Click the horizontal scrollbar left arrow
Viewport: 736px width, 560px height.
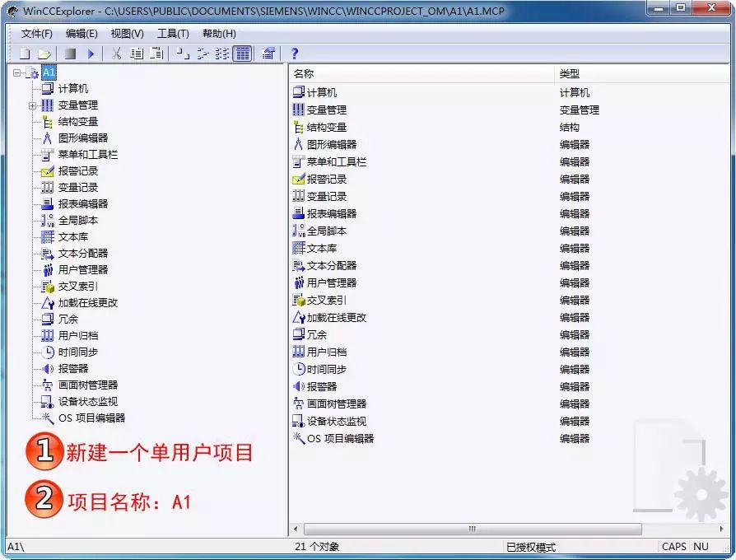[296, 529]
